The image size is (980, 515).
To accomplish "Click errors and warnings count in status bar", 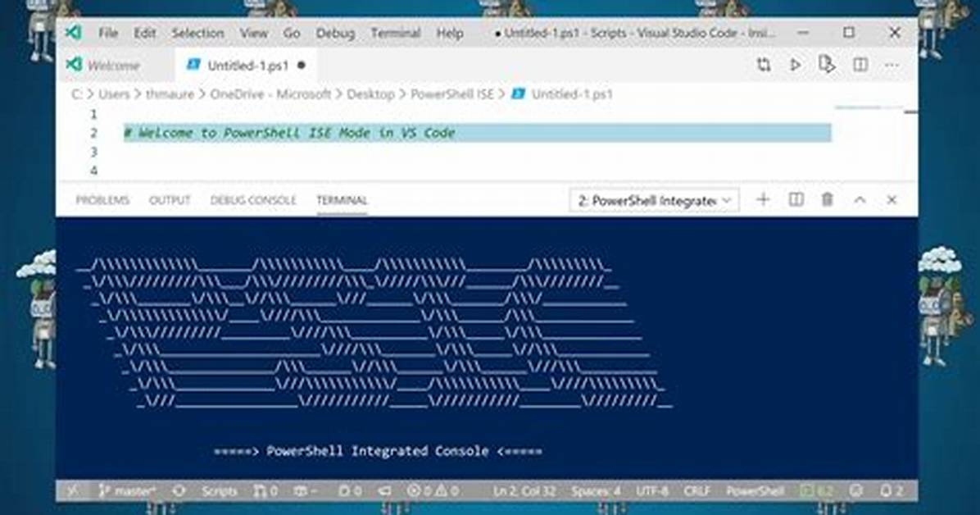I will coord(433,491).
